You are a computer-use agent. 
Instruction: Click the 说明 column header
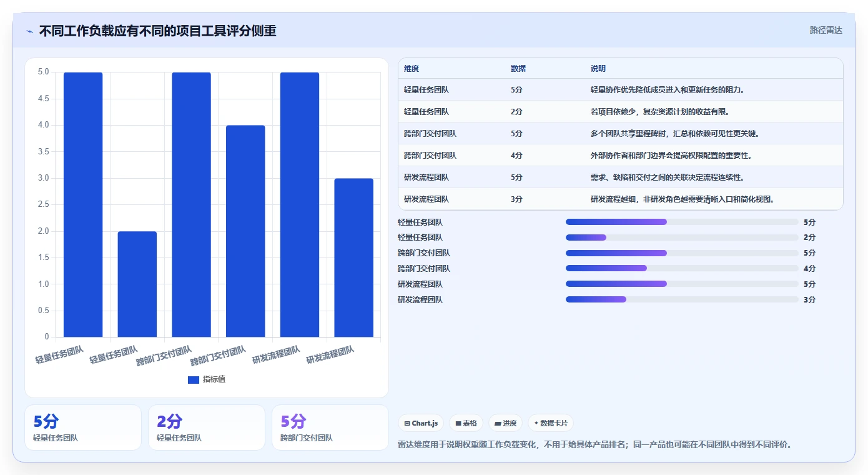598,69
